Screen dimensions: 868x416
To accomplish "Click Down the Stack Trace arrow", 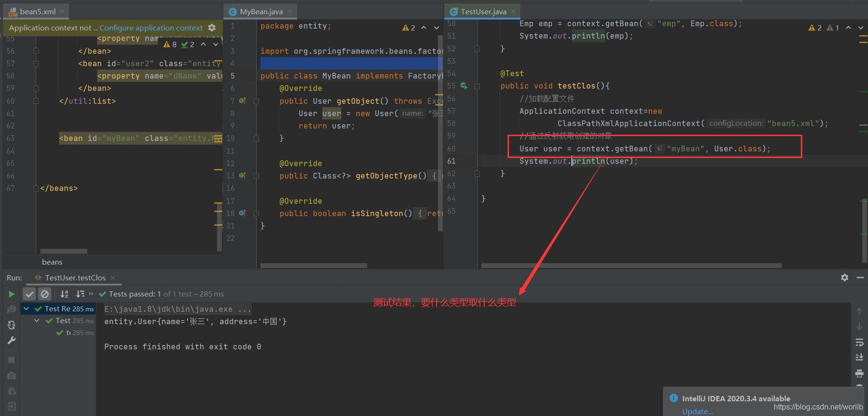I will point(859,327).
